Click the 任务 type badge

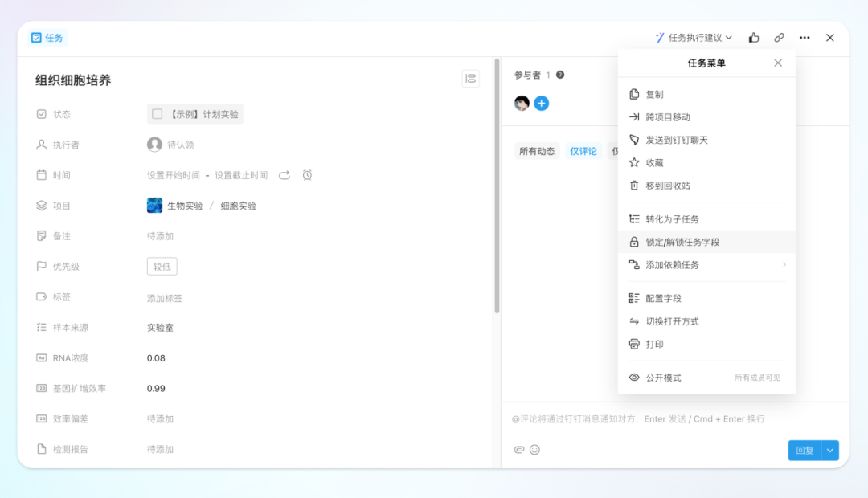(47, 38)
